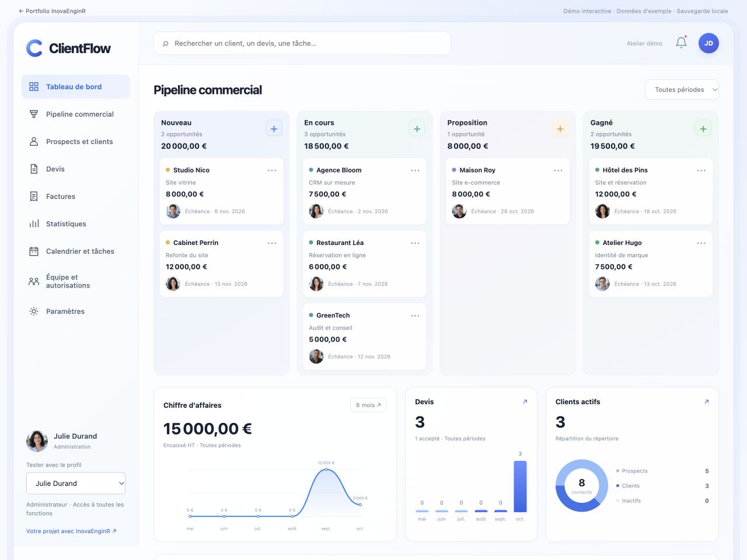Open the Cabinet Perrin card options menu
The image size is (747, 560).
click(x=272, y=243)
